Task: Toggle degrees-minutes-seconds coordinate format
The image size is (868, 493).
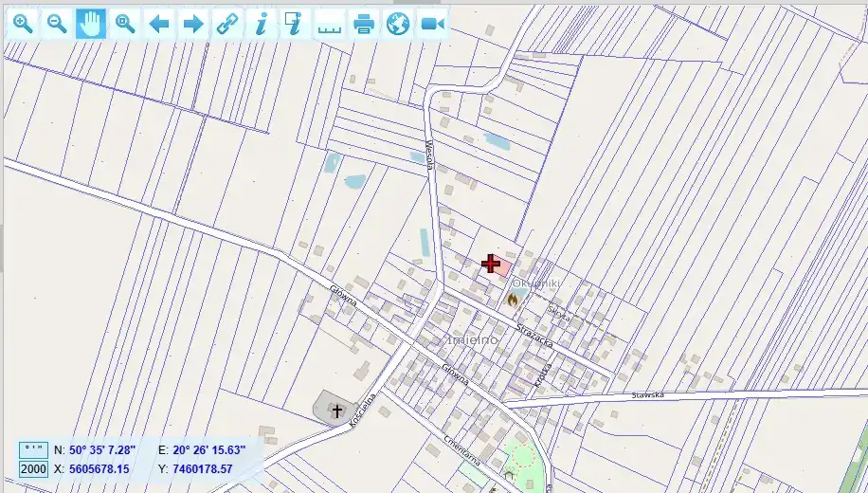Action: [x=33, y=449]
